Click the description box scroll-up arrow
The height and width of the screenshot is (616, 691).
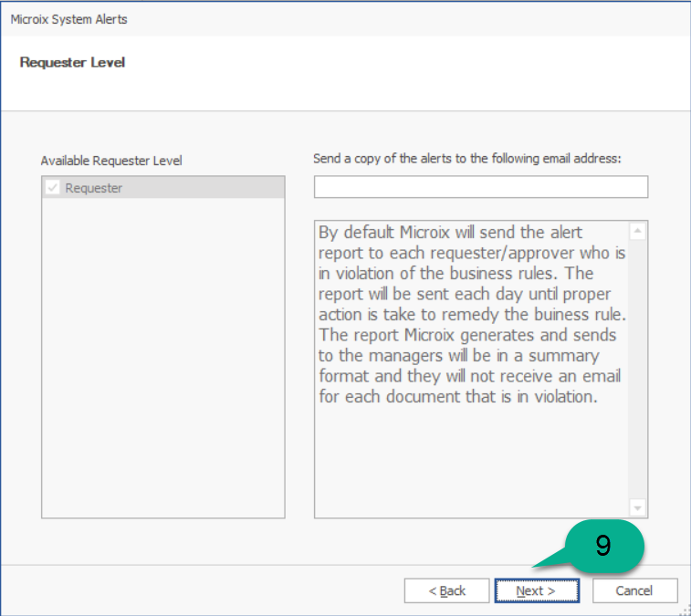point(637,232)
